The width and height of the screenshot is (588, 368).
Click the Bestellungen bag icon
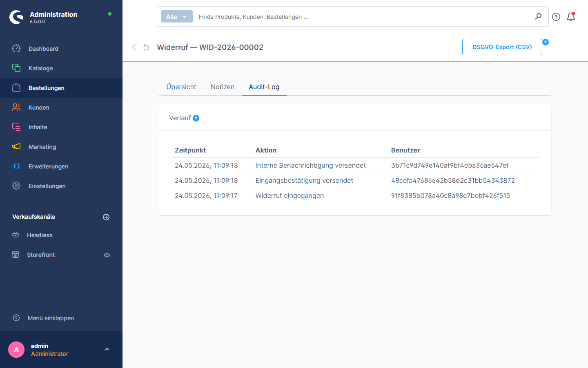point(16,88)
